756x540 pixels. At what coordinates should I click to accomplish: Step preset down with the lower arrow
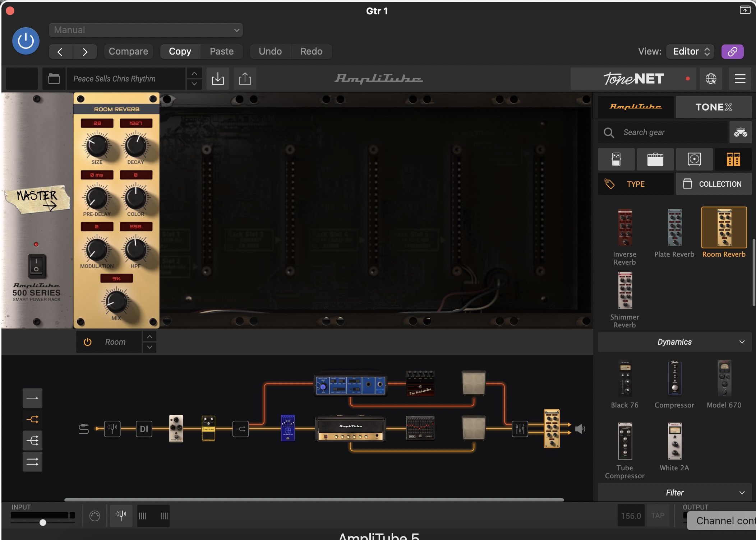point(194,84)
